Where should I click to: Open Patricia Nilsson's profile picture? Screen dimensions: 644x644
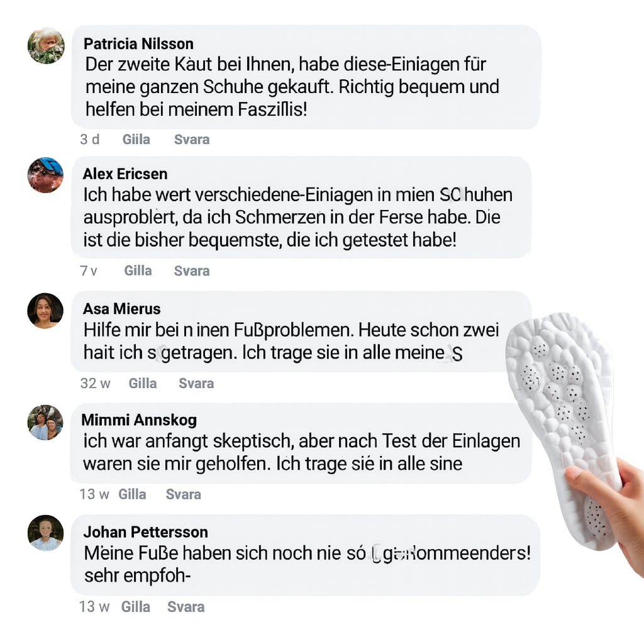click(45, 45)
